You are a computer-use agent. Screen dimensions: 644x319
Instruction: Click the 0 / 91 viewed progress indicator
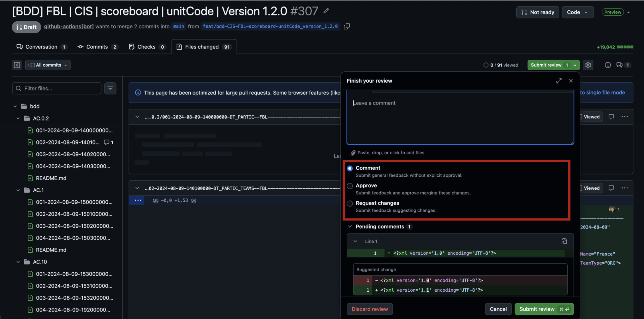click(x=501, y=65)
